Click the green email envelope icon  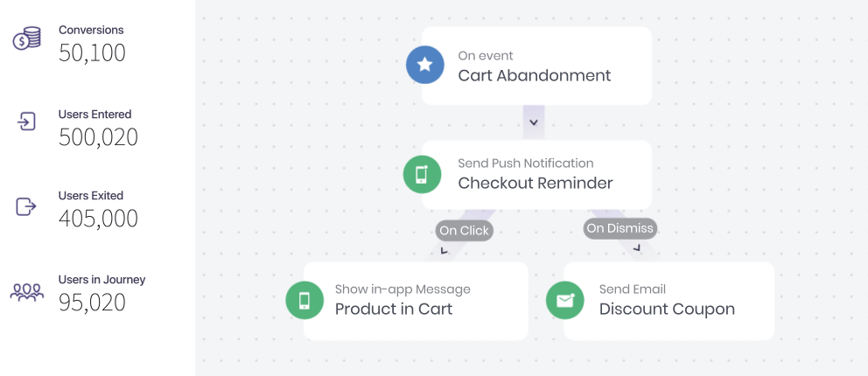pos(564,300)
